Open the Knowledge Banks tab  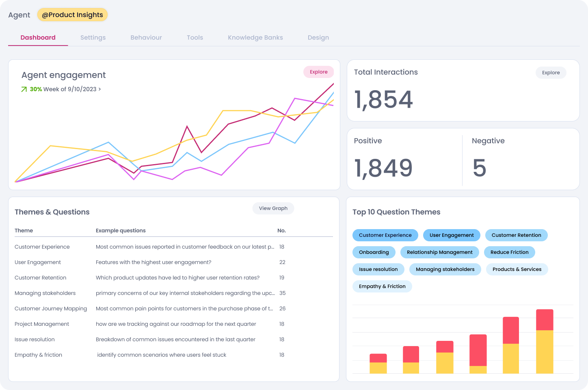255,37
